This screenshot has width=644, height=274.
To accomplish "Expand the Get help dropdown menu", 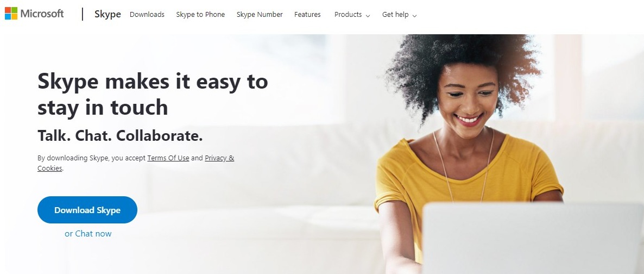I will point(399,14).
